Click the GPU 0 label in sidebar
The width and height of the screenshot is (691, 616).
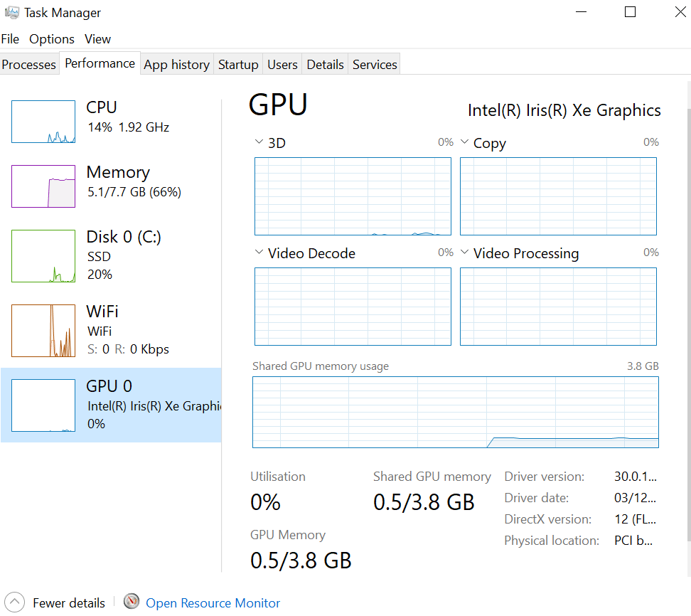click(109, 386)
